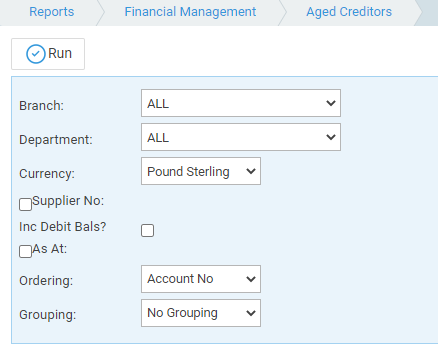The image size is (438, 360).
Task: Click the Department field label
Action: [x=56, y=140]
